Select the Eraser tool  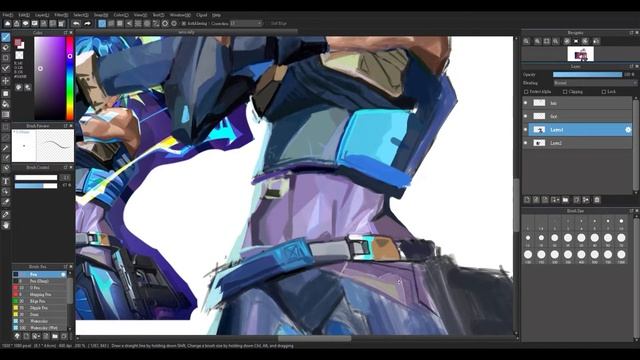point(6,47)
